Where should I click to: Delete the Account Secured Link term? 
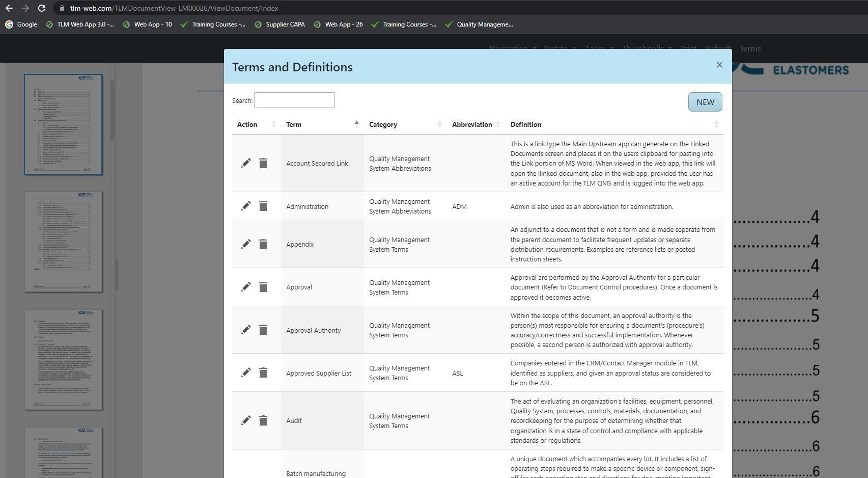click(x=263, y=163)
